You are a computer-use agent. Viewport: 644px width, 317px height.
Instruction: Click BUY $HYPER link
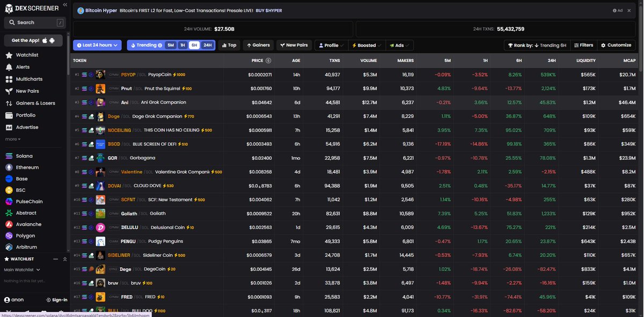point(269,11)
